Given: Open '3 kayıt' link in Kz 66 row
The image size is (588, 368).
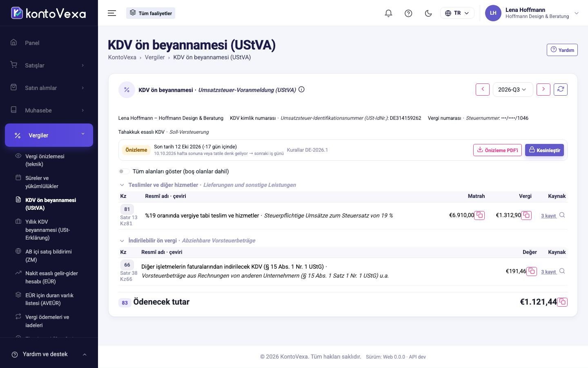Looking at the screenshot, I should [x=549, y=272].
